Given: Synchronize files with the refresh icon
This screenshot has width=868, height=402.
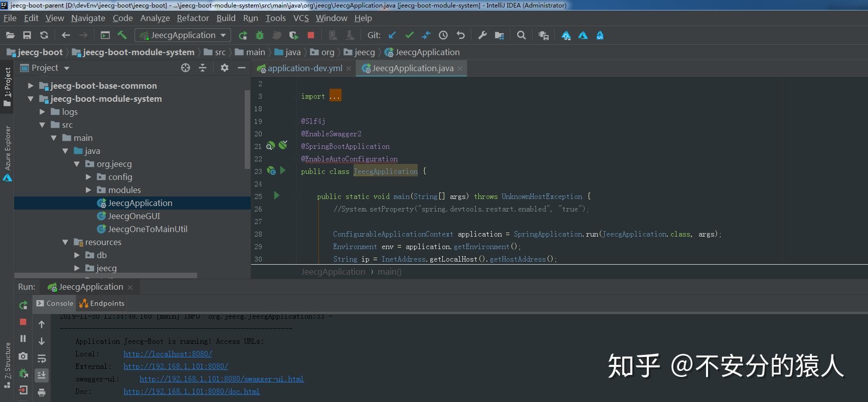Looking at the screenshot, I should click(x=44, y=35).
